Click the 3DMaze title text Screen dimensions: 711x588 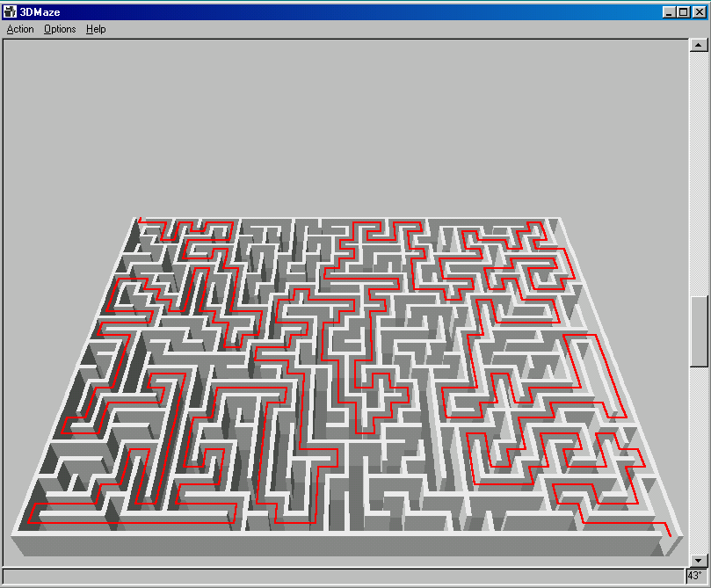point(40,12)
